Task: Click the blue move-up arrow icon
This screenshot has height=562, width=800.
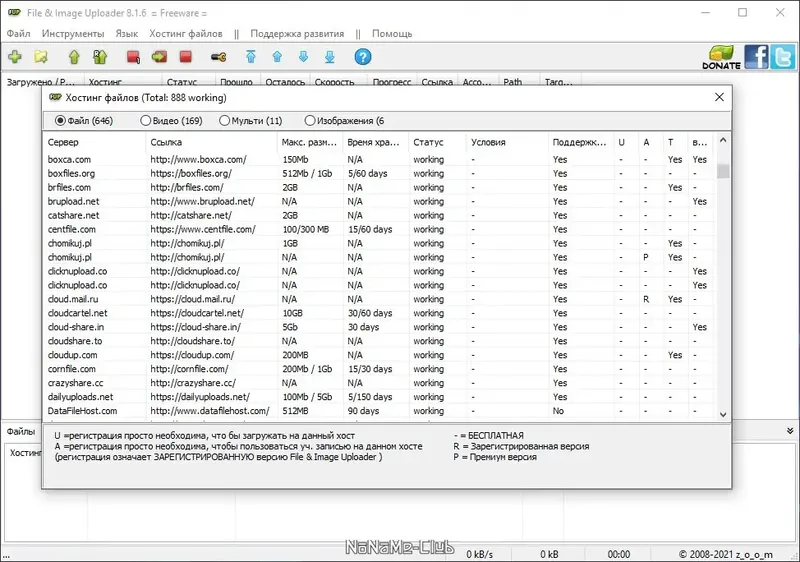Action: click(277, 57)
